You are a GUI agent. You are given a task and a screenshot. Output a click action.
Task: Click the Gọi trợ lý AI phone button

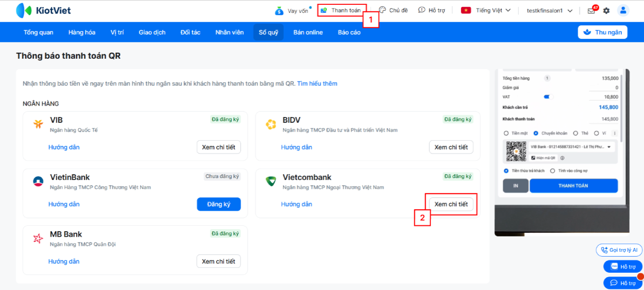(619, 250)
